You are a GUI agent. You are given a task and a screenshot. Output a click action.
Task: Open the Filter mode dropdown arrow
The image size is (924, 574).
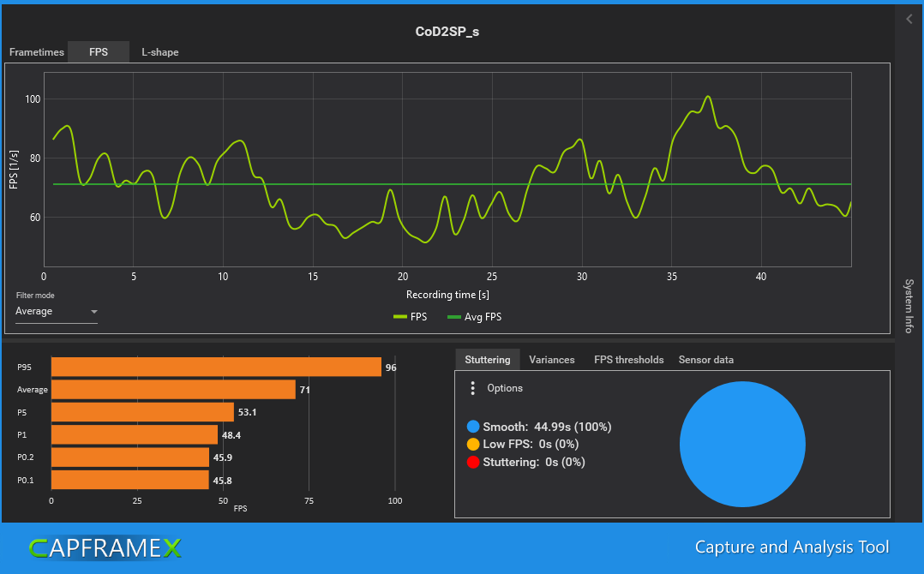click(x=93, y=312)
